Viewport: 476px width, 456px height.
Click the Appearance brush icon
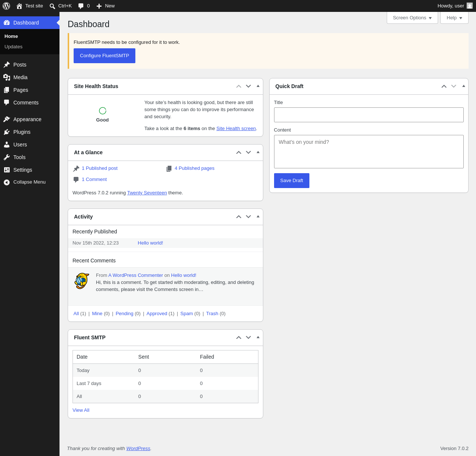pos(7,119)
